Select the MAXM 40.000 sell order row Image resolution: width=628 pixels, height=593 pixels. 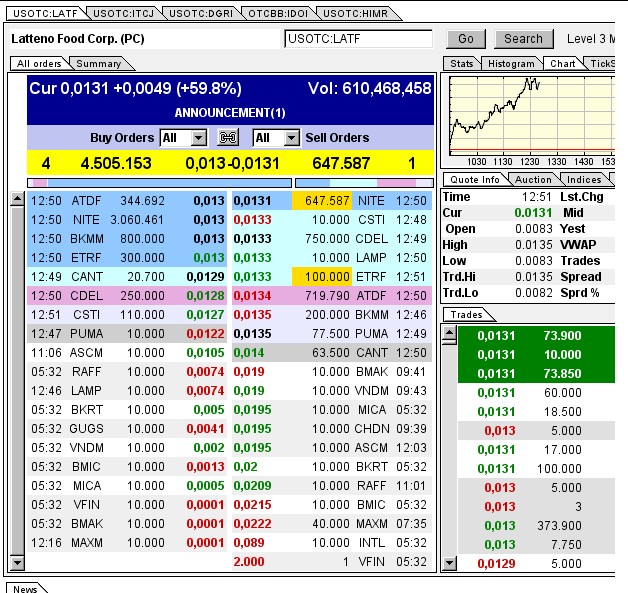pos(332,524)
